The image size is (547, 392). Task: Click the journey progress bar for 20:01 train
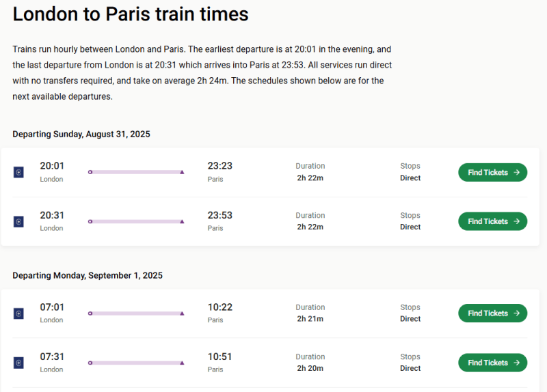tap(136, 172)
